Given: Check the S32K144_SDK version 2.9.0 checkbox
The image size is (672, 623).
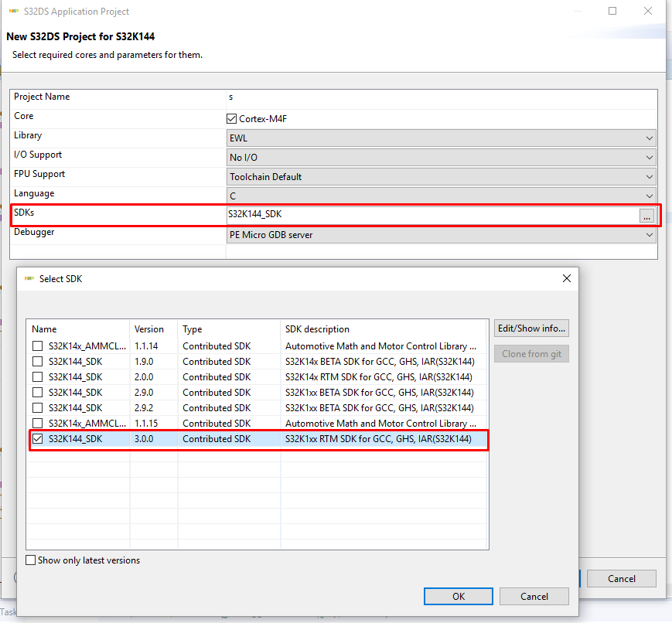Looking at the screenshot, I should pos(38,392).
